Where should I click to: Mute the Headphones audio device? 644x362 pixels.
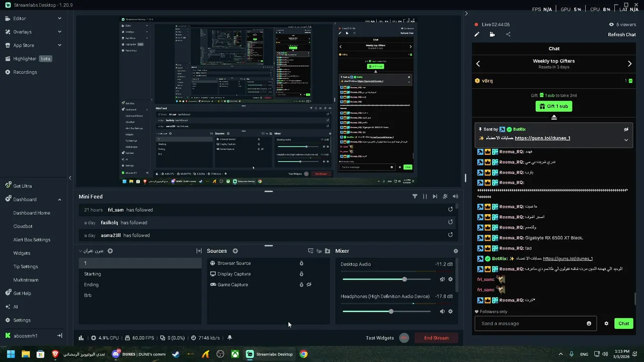442,311
